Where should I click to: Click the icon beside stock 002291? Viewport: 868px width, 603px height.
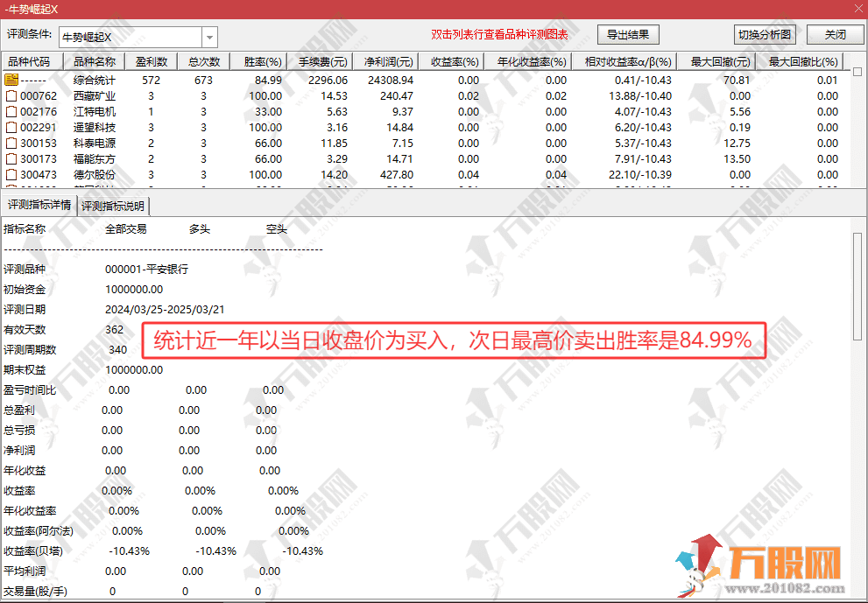click(11, 127)
